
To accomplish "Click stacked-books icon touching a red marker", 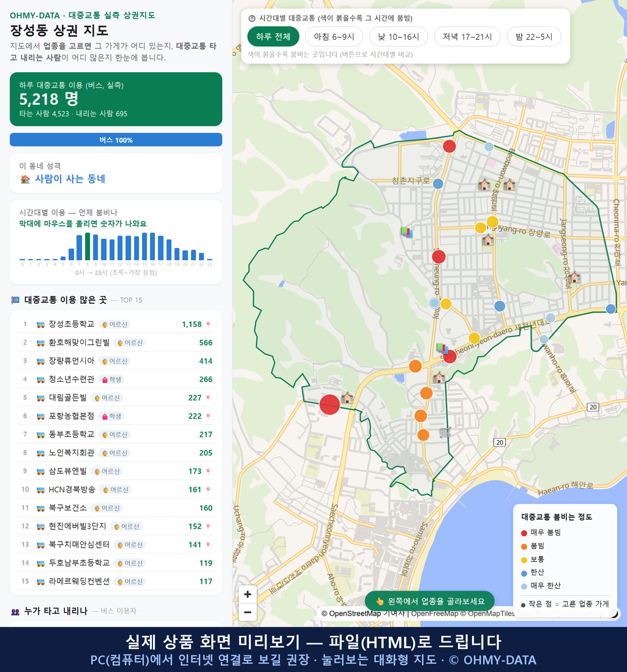I will (441, 348).
